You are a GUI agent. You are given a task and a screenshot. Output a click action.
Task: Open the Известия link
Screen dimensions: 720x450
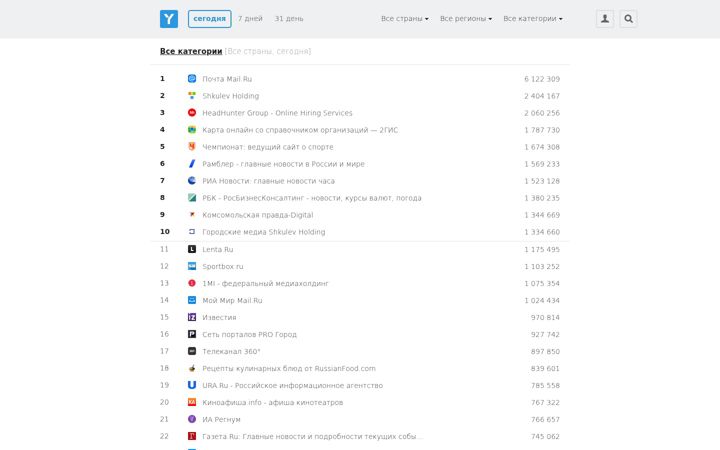tap(219, 317)
